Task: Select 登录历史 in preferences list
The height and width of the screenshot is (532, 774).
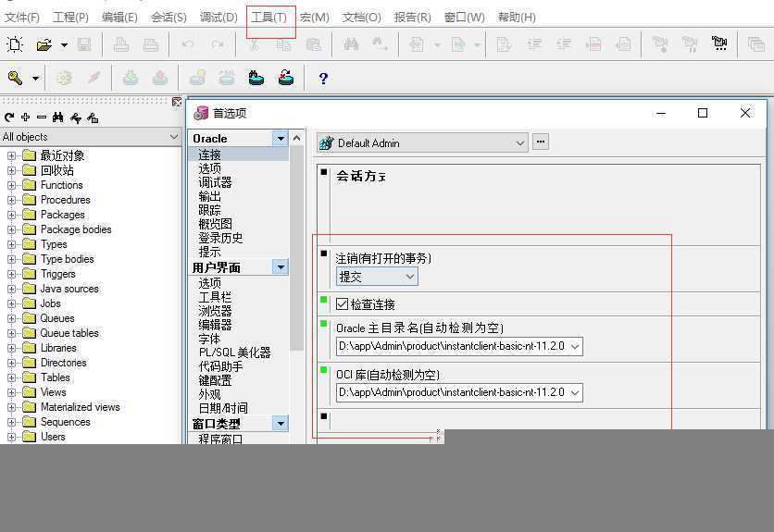Action: coord(220,238)
